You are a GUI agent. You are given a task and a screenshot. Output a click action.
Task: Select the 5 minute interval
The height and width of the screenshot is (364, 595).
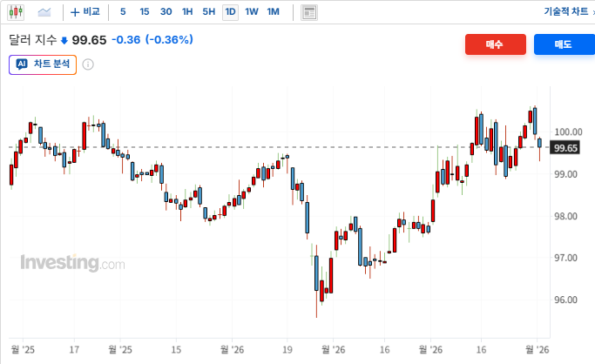coord(123,11)
